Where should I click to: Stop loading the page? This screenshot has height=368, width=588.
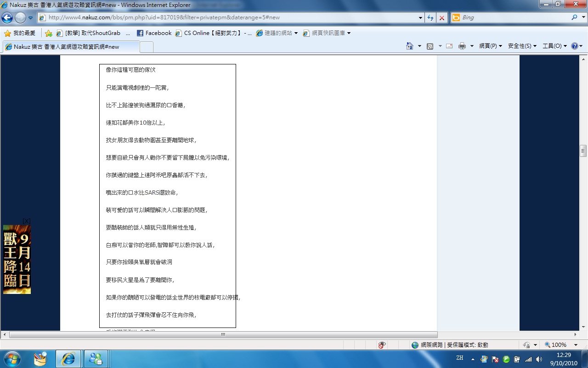point(441,17)
